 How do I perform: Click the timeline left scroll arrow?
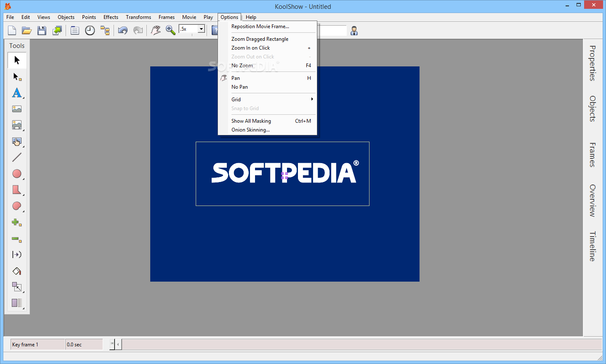(x=118, y=345)
